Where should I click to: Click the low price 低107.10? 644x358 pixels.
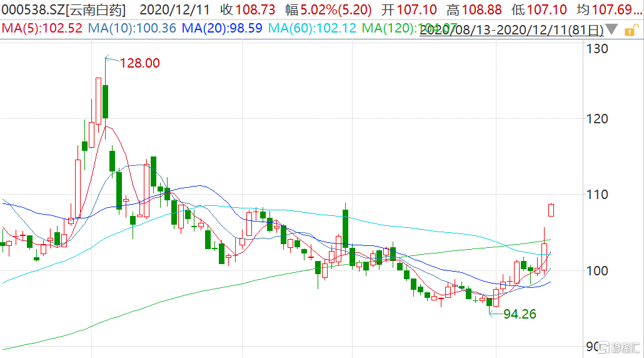539,10
